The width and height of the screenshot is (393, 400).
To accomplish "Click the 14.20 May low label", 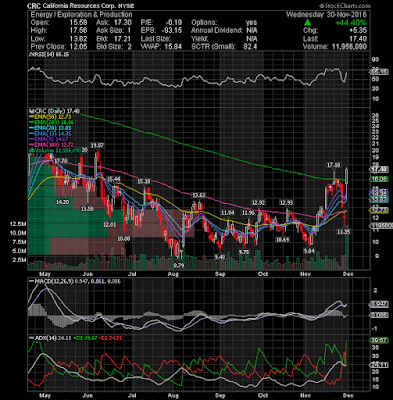I will (x=63, y=202).
